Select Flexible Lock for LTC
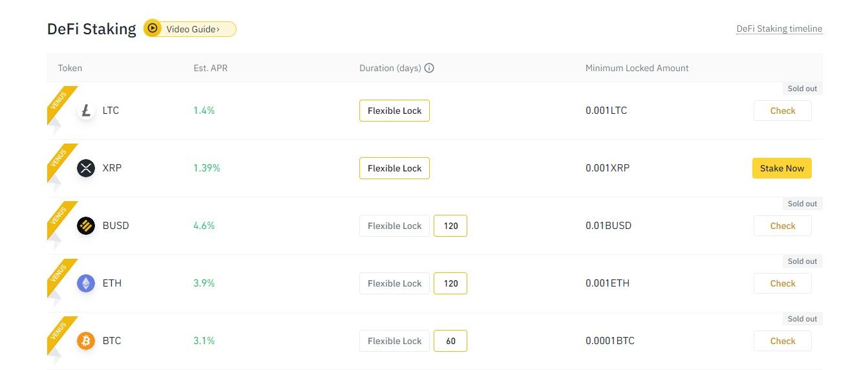The height and width of the screenshot is (370, 868). [394, 111]
